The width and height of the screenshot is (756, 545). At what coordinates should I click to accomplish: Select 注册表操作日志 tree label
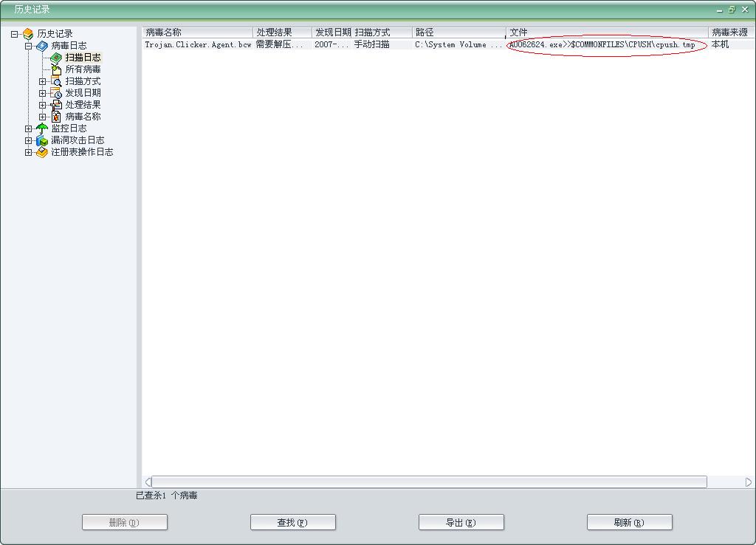click(x=82, y=152)
